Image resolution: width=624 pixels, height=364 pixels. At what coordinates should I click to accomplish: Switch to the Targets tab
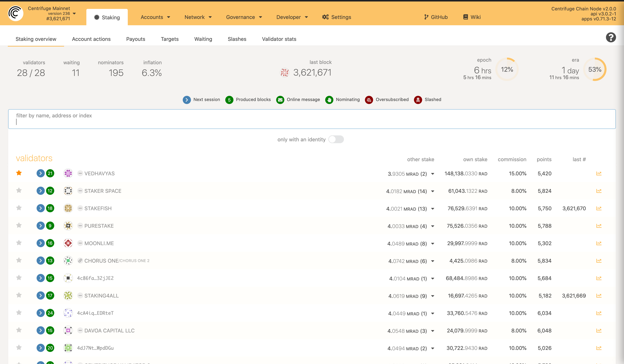pyautogui.click(x=170, y=39)
